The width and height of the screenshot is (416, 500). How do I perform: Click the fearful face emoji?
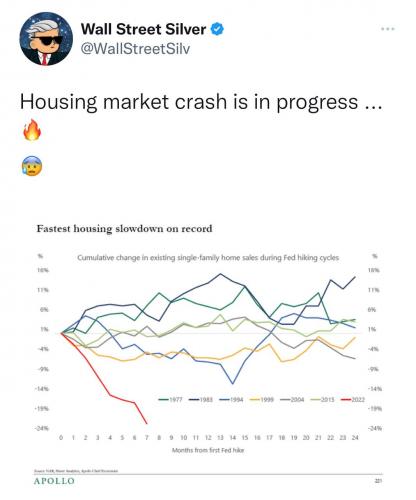(x=32, y=166)
